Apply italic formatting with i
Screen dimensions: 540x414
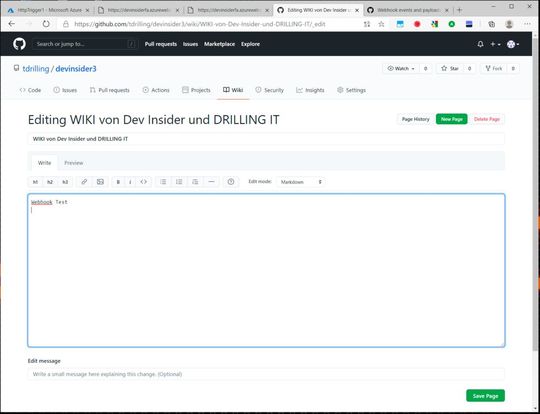pos(130,182)
